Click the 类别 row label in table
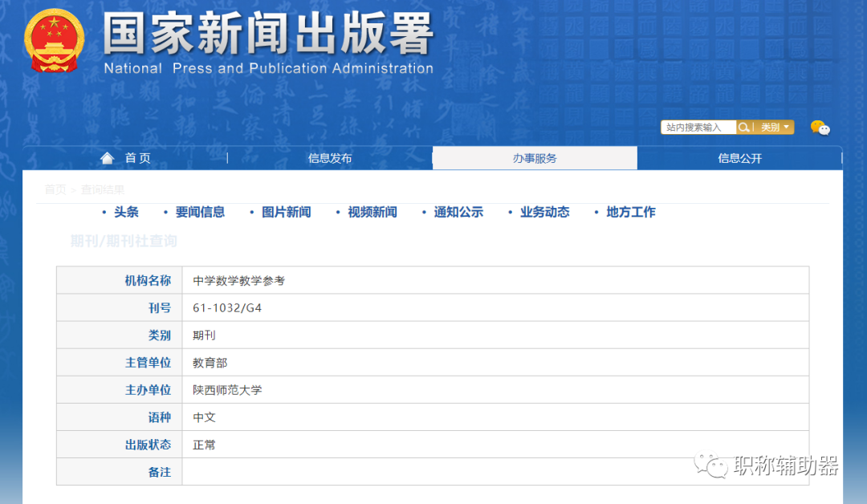867x504 pixels. click(160, 335)
